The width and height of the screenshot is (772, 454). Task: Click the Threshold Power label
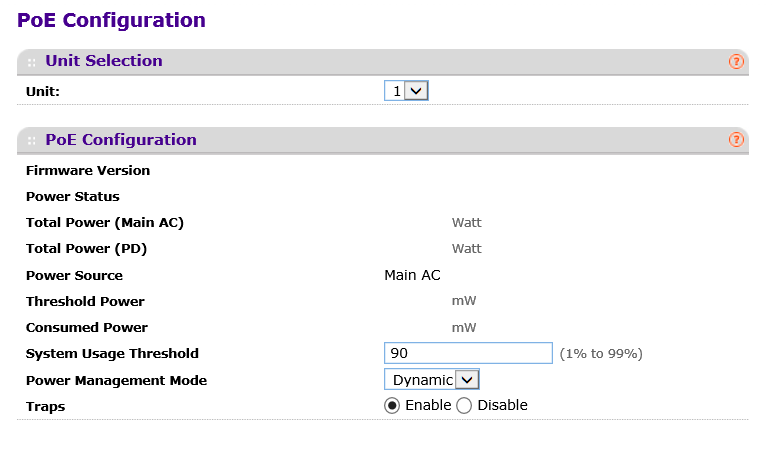coord(85,302)
